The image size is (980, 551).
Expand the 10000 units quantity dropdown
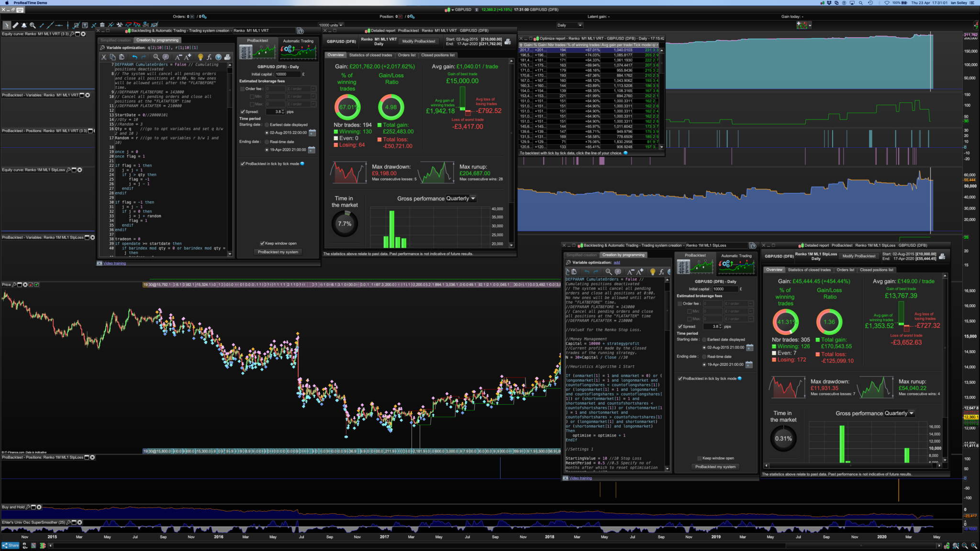[341, 25]
